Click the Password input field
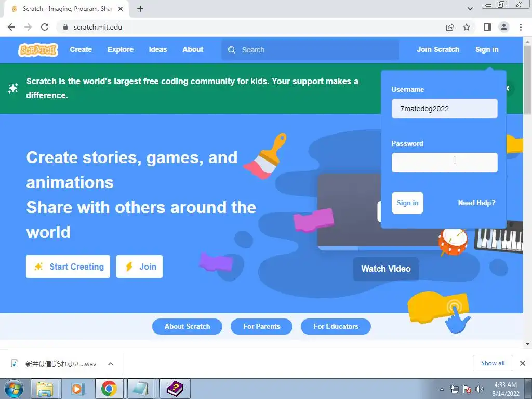Image resolution: width=532 pixels, height=399 pixels. click(x=445, y=163)
